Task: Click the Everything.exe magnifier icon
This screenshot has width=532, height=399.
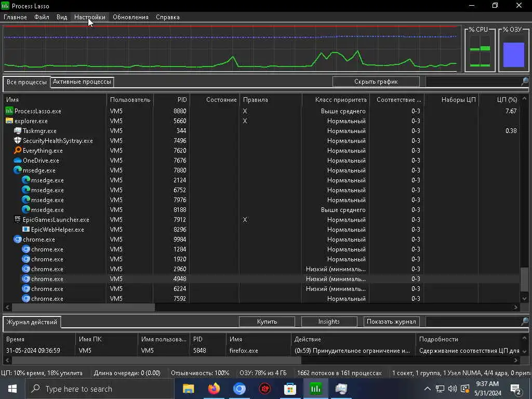Action: click(18, 150)
